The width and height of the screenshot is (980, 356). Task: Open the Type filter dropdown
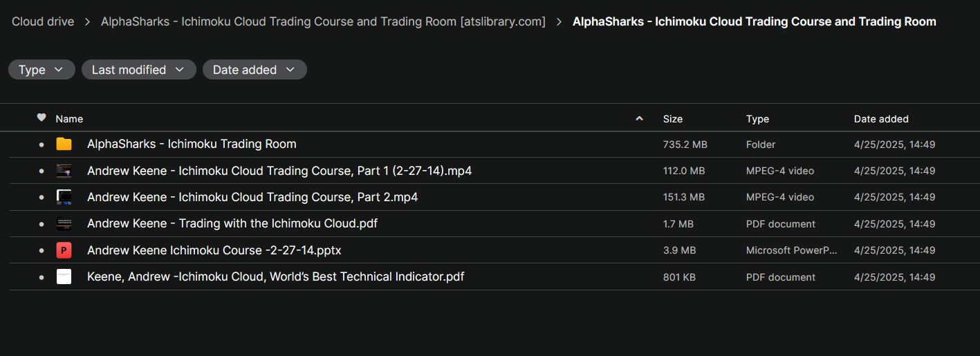coord(41,70)
